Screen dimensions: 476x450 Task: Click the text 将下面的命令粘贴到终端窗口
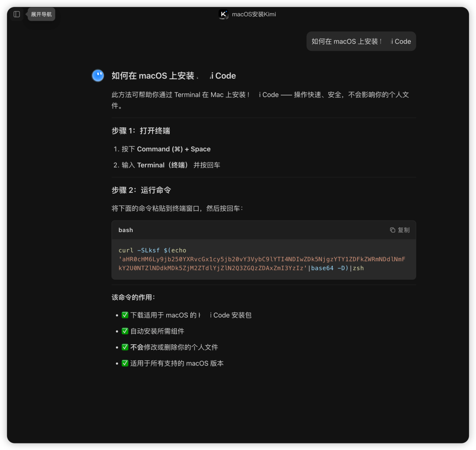coord(177,208)
